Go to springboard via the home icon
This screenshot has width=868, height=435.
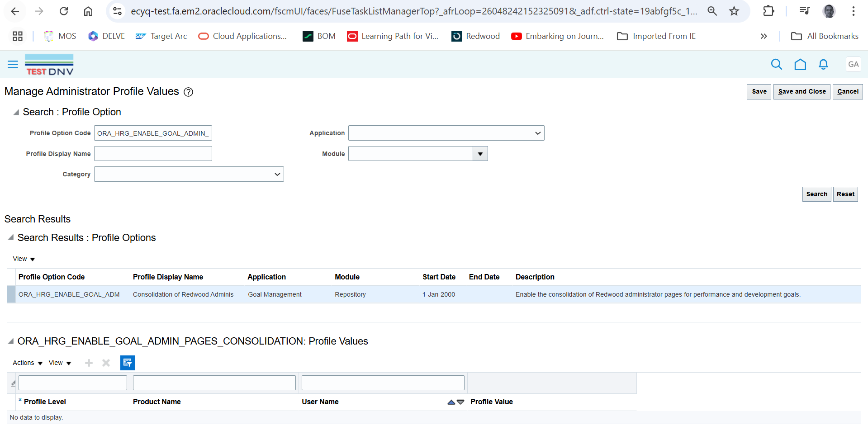[800, 64]
